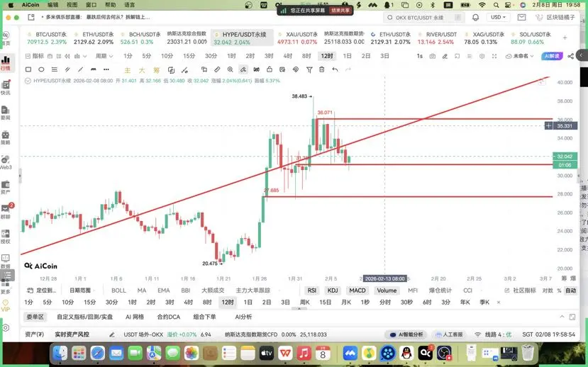Open QQ penguin app in Dock
This screenshot has height=367, width=588.
(406, 353)
